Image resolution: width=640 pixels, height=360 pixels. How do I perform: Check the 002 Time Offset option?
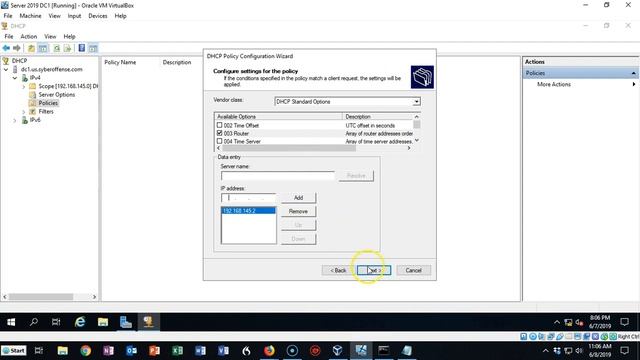pyautogui.click(x=220, y=125)
